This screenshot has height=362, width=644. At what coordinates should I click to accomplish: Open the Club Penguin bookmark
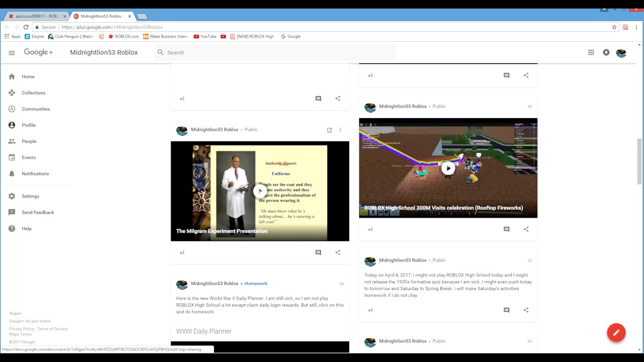point(70,36)
